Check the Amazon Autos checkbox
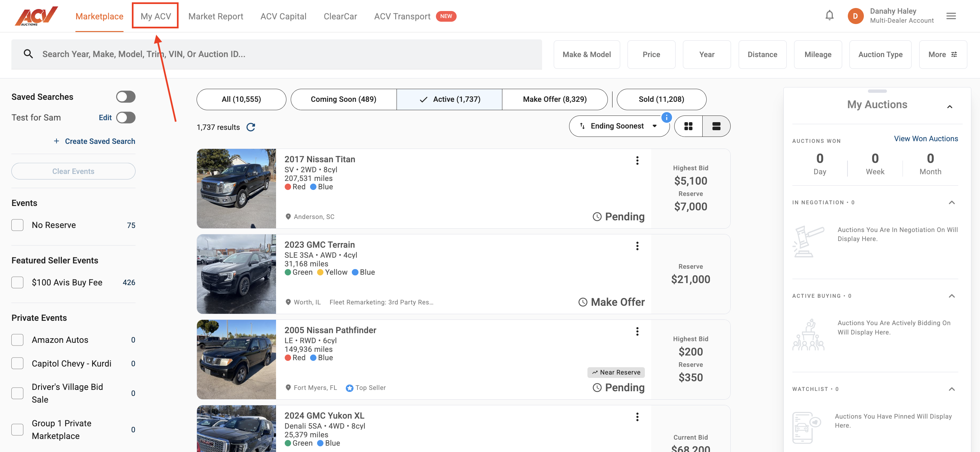Image resolution: width=980 pixels, height=452 pixels. 17,340
